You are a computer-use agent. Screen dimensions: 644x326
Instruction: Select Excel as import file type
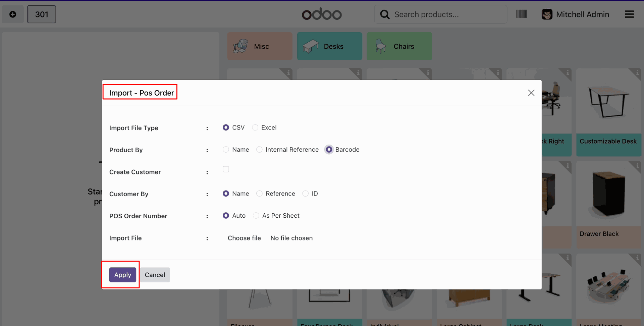255,127
